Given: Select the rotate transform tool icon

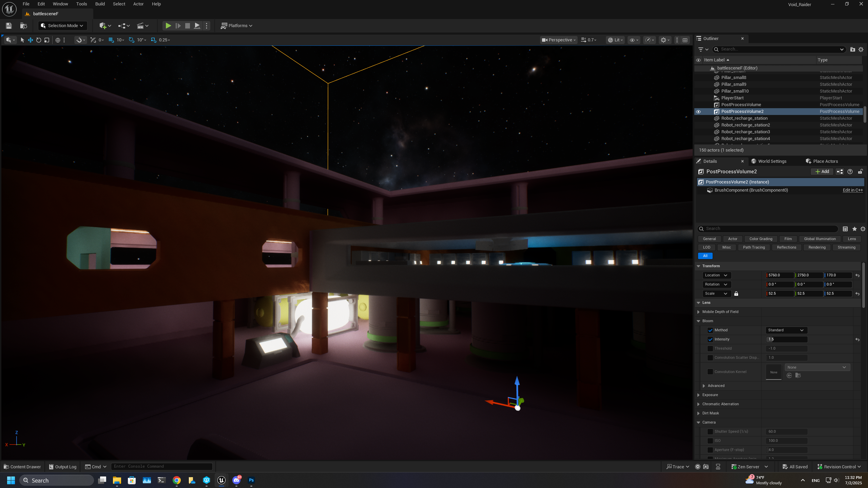Looking at the screenshot, I should click(39, 40).
